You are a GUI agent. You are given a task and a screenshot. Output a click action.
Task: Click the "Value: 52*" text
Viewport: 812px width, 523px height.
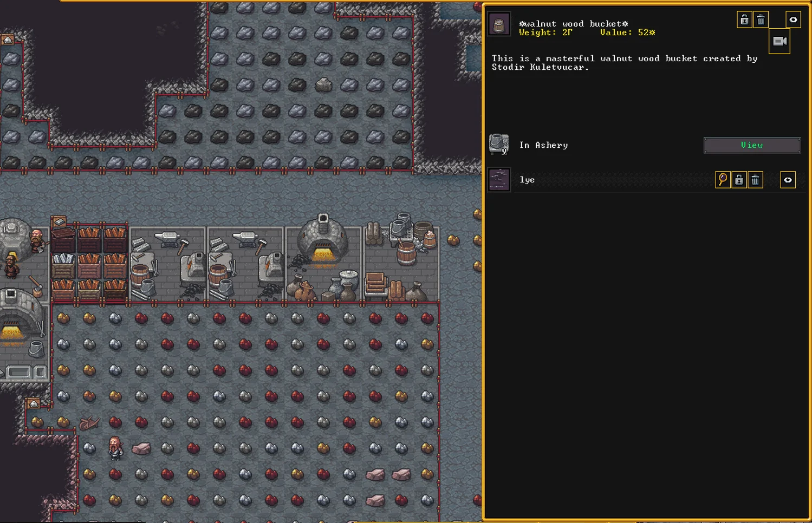[x=627, y=32]
